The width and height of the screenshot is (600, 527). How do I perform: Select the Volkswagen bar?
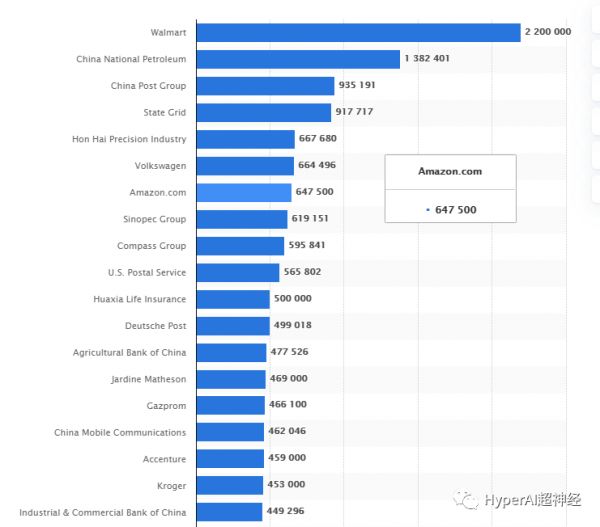coord(245,165)
